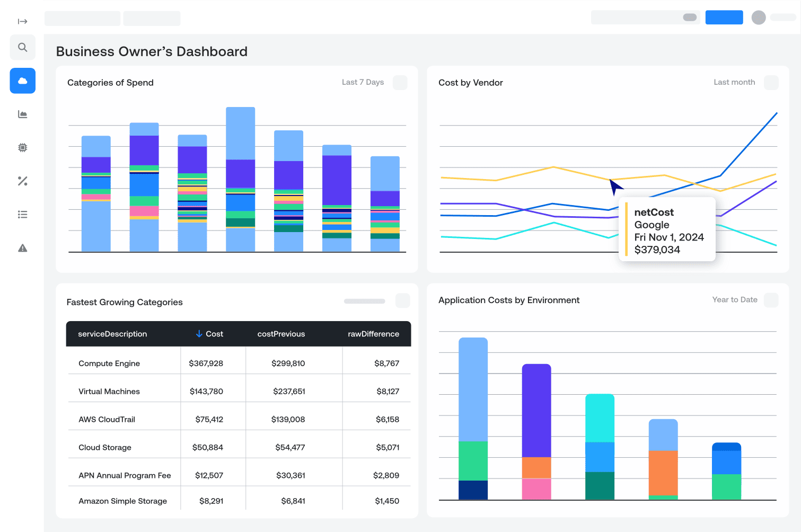801x532 pixels.
Task: Toggle options on the Cost by Vendor card
Action: [x=771, y=83]
